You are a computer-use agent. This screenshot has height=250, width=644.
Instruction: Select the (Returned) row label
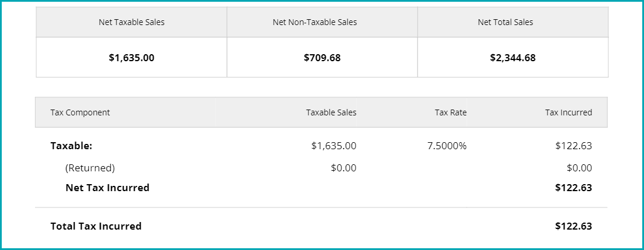pos(90,168)
